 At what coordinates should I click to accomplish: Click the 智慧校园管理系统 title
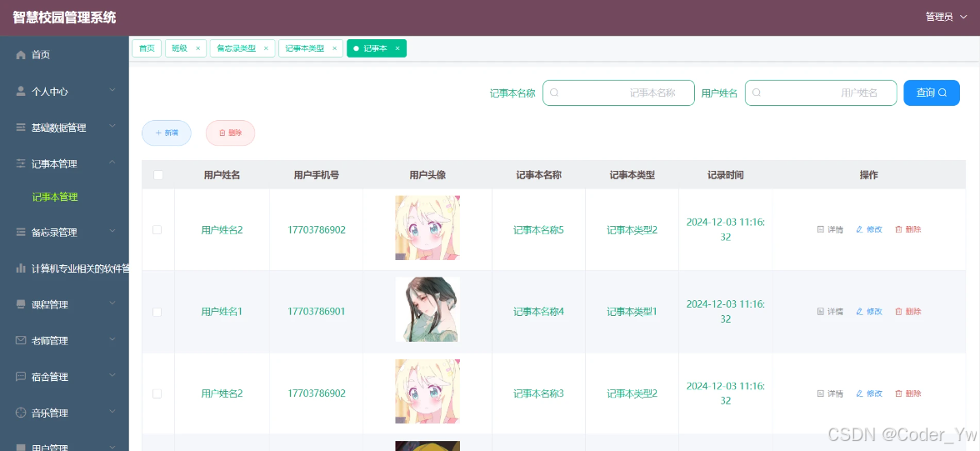[64, 18]
